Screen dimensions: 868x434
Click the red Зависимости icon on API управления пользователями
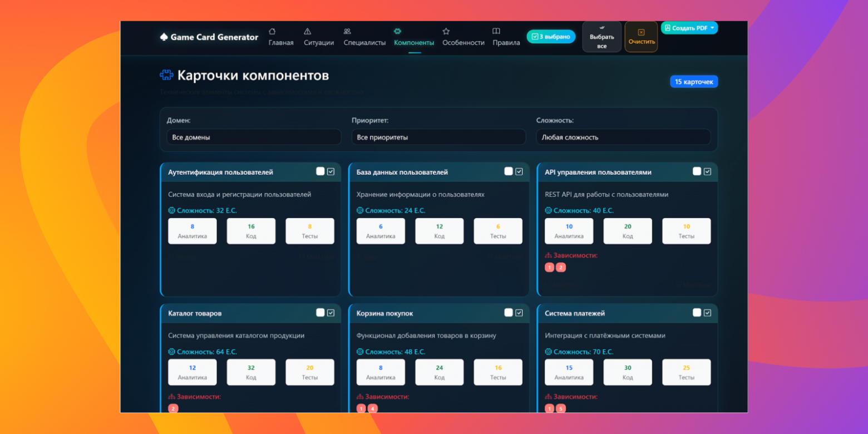549,255
